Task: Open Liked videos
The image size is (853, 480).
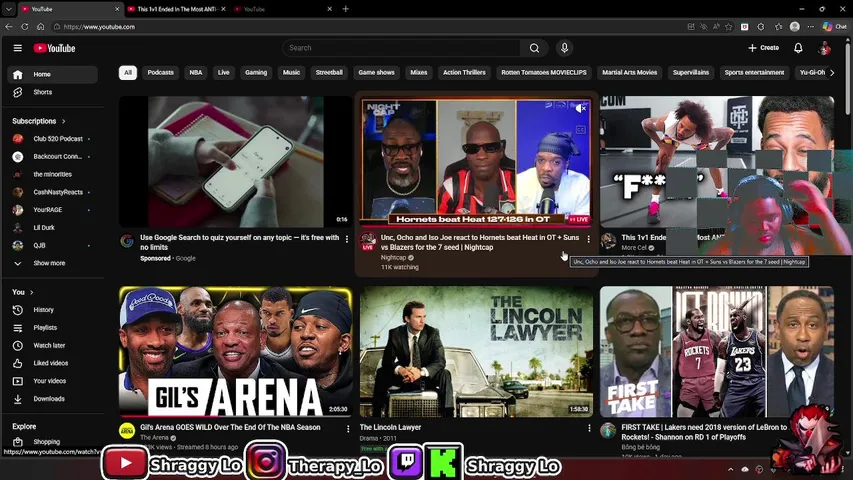Action: click(53, 363)
